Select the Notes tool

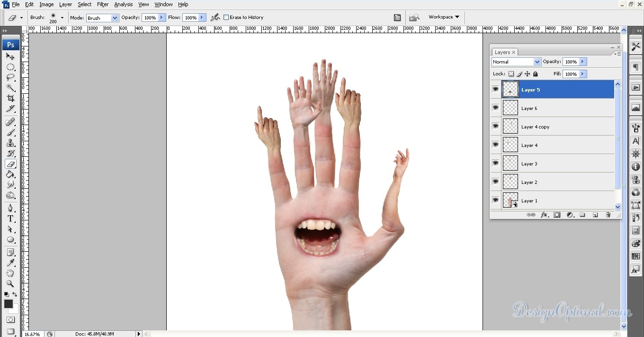[10, 253]
